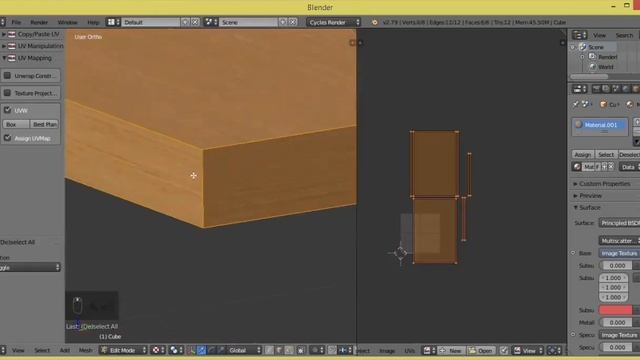640x360 pixels.
Task: Open the Add menu in viewport header
Action: [x=65, y=350]
